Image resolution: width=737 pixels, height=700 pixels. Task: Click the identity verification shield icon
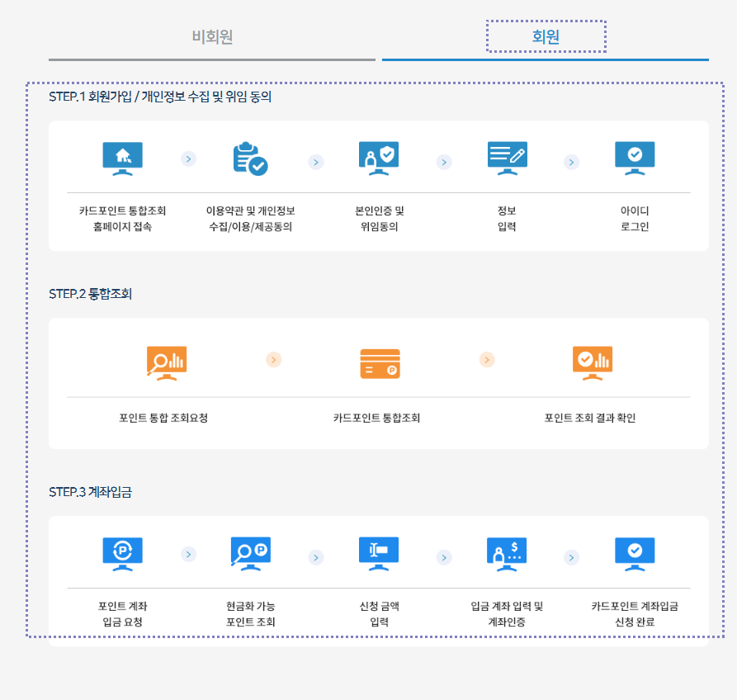pos(379,158)
